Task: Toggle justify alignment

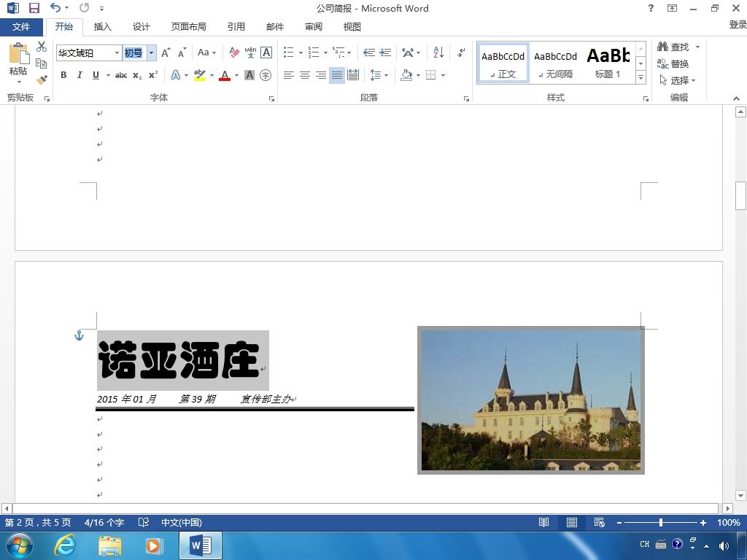Action: [x=337, y=75]
